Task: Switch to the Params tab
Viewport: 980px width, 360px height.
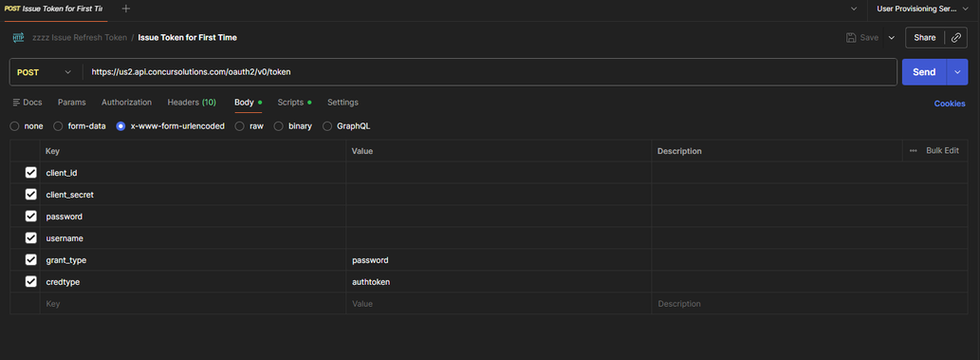Action: coord(72,102)
